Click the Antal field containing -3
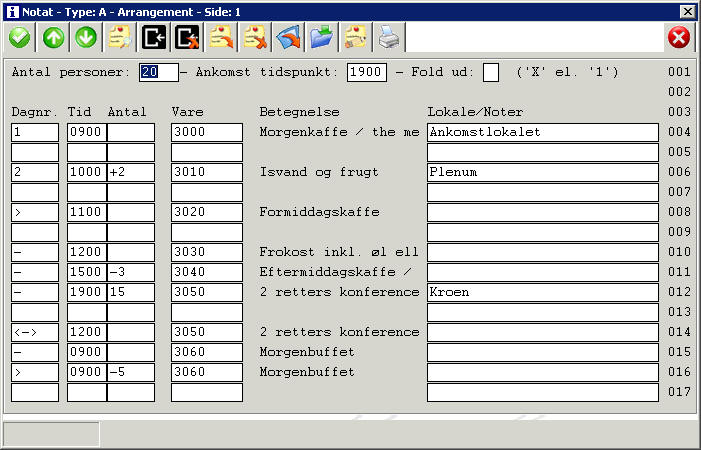The image size is (701, 450). (131, 272)
